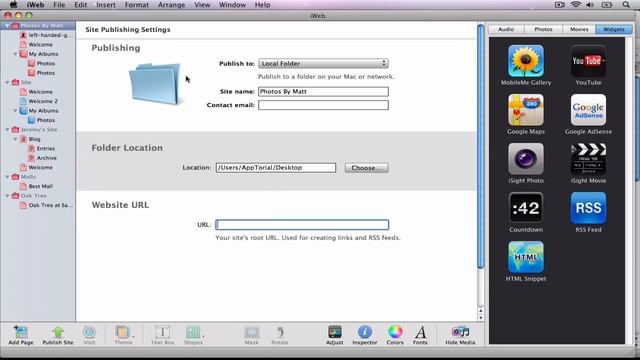The image size is (640, 360).
Task: Open Spotlight search in menu bar
Action: tap(626, 5)
